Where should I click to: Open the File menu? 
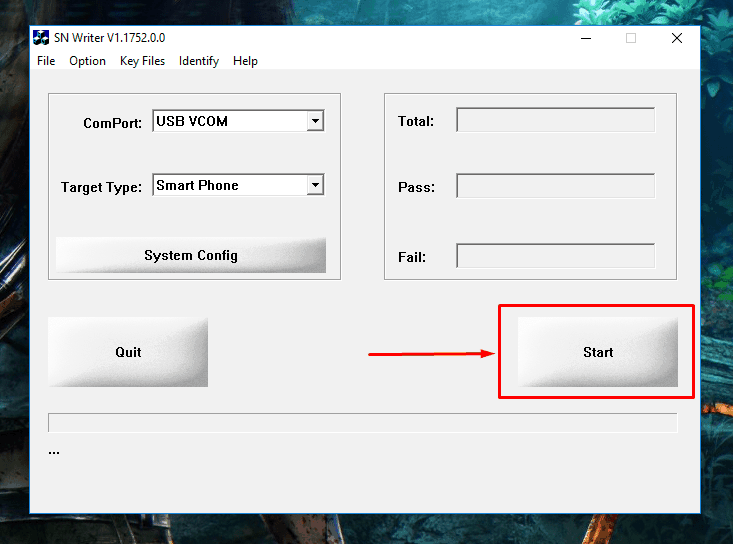point(46,61)
